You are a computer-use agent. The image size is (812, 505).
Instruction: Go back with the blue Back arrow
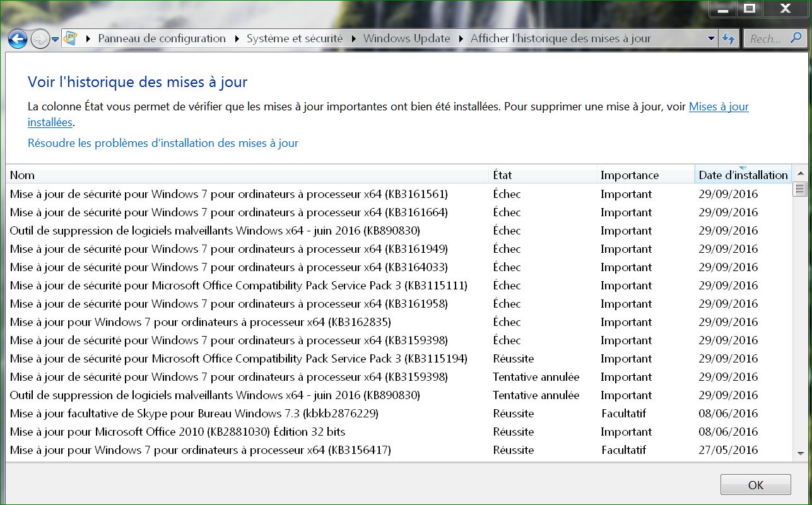click(18, 39)
